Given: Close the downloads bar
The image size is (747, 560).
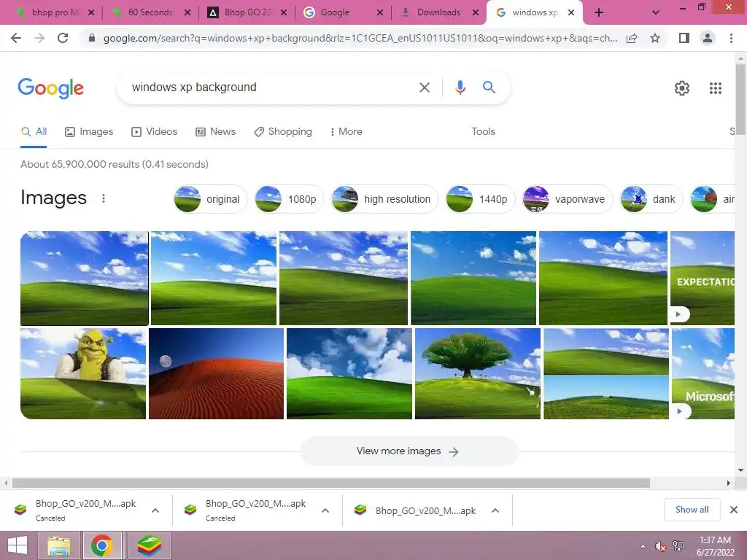Looking at the screenshot, I should (x=734, y=510).
